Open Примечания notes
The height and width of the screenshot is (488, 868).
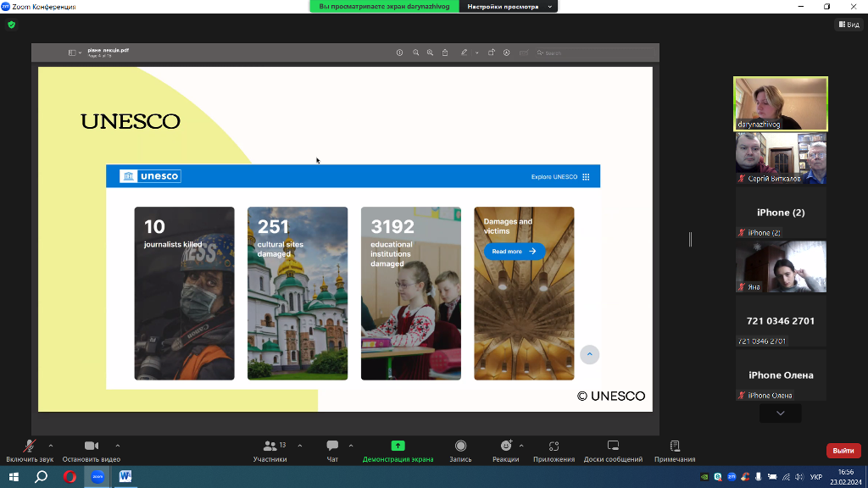point(675,451)
